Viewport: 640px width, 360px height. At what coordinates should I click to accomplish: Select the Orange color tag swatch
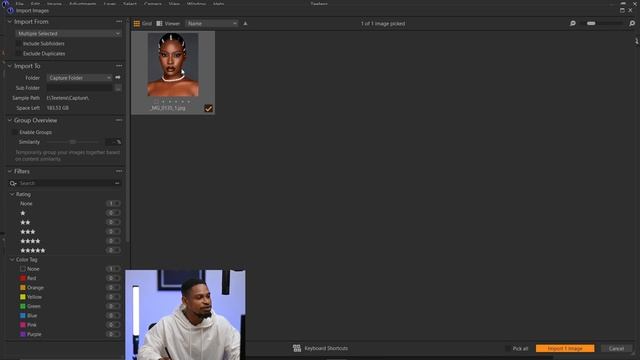click(23, 288)
